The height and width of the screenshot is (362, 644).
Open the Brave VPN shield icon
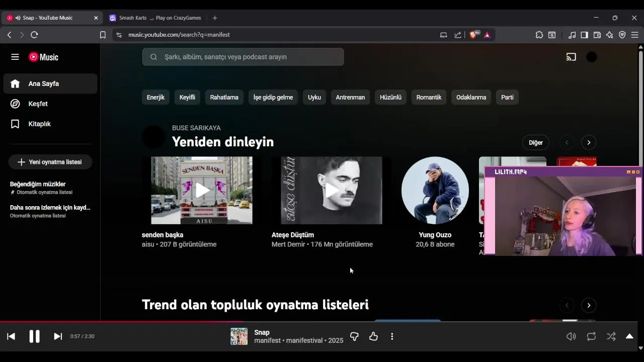[x=622, y=35]
